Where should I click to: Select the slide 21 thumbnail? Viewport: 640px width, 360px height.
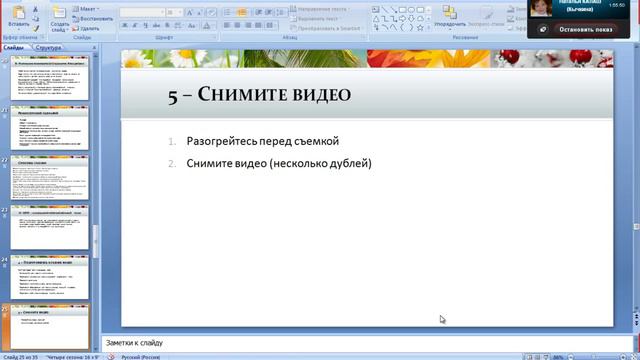coord(49,128)
